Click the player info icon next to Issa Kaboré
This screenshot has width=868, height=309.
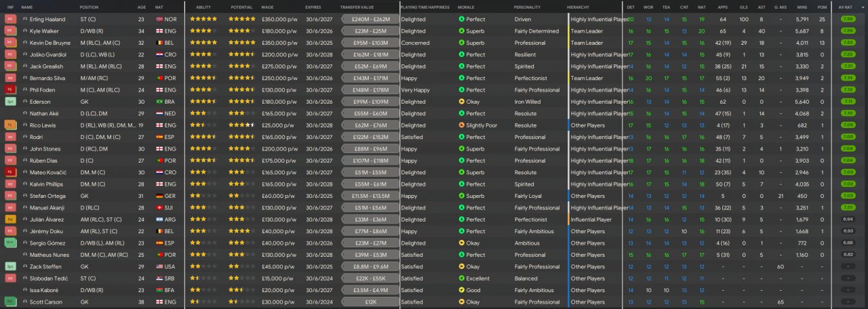click(x=25, y=290)
